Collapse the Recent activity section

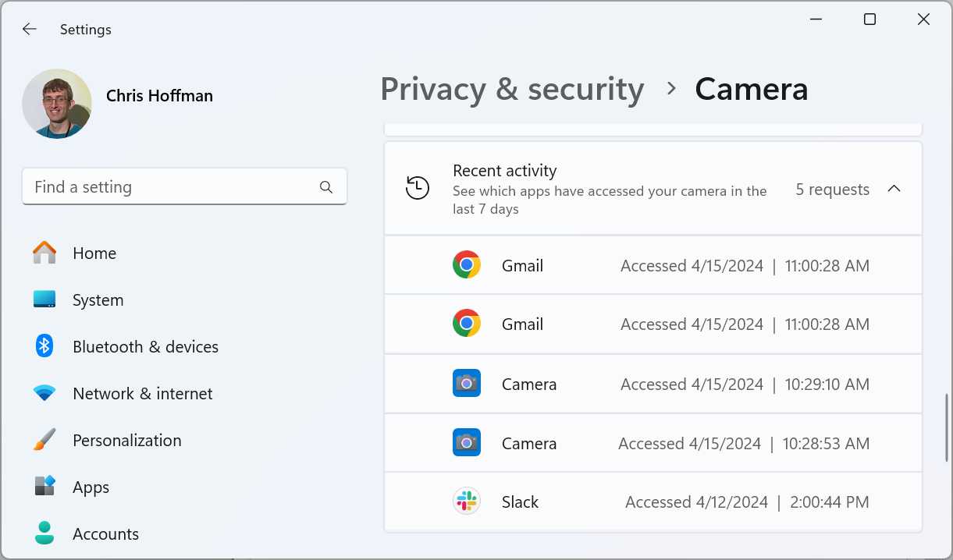coord(894,188)
